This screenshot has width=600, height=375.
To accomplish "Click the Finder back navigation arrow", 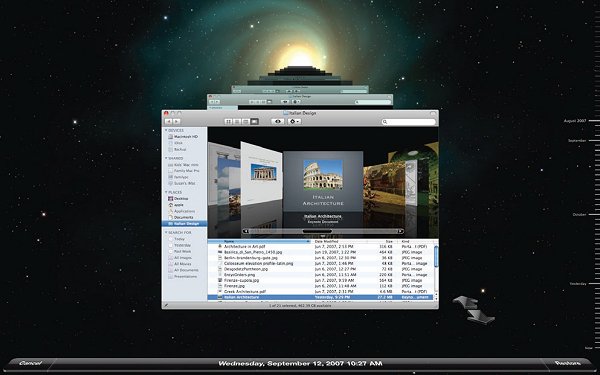I will coord(169,121).
